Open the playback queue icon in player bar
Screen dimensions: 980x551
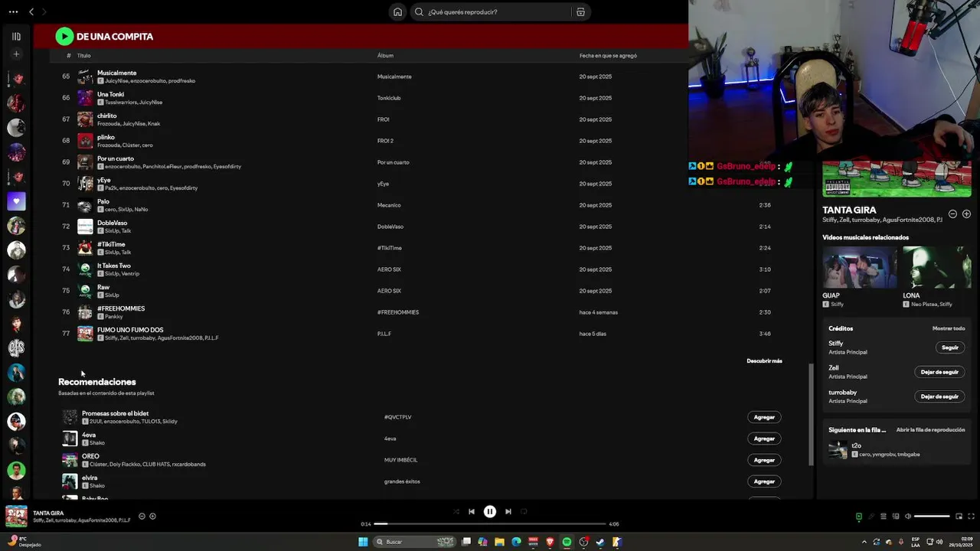coord(883,516)
